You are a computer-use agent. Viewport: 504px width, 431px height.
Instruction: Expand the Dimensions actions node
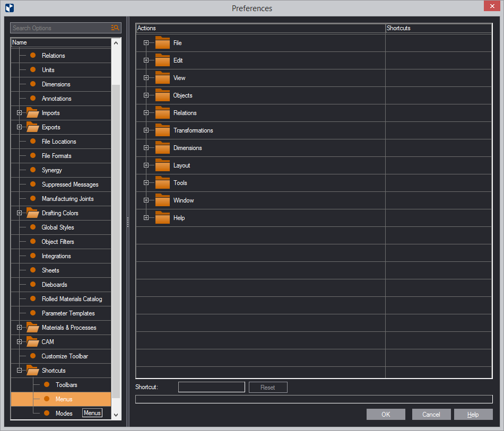tap(146, 148)
